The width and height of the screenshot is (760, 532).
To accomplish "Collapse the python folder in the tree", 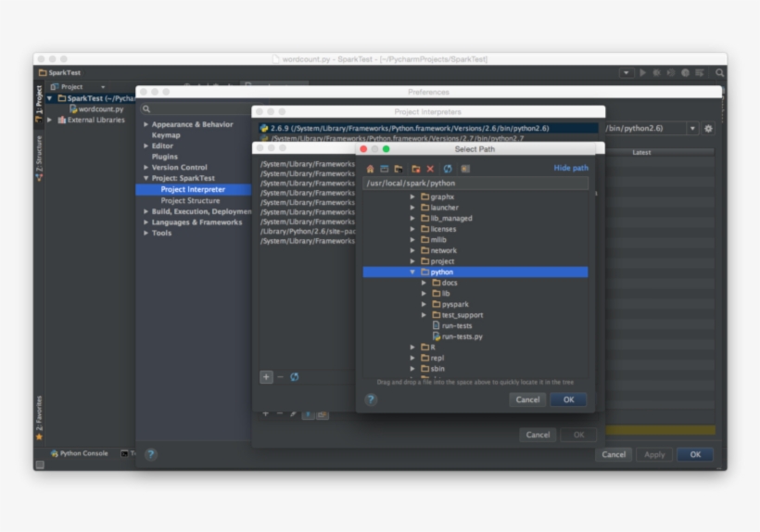I will click(x=413, y=272).
